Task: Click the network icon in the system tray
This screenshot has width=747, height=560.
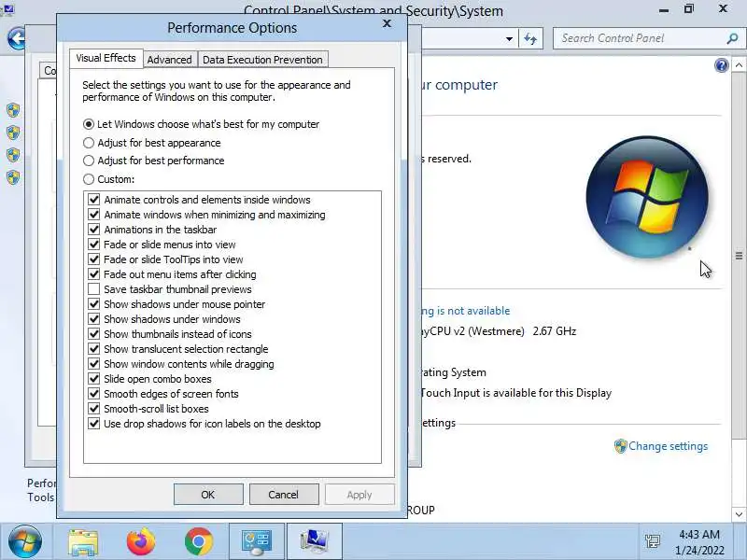Action: click(x=652, y=541)
